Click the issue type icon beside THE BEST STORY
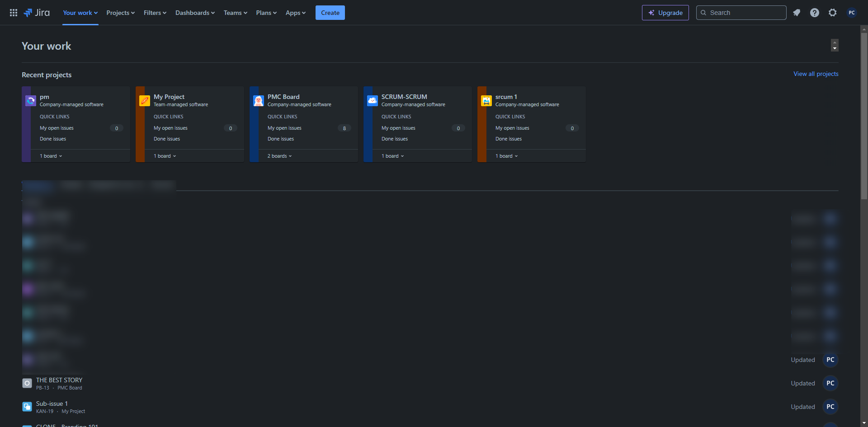The width and height of the screenshot is (868, 427). point(27,383)
